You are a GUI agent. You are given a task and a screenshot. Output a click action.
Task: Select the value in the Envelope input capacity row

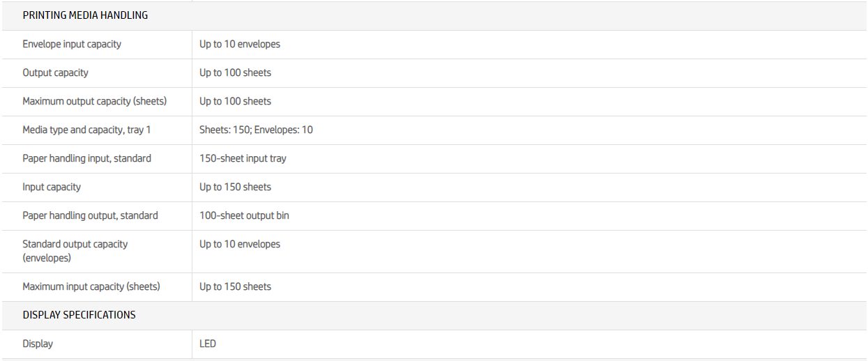[x=240, y=44]
